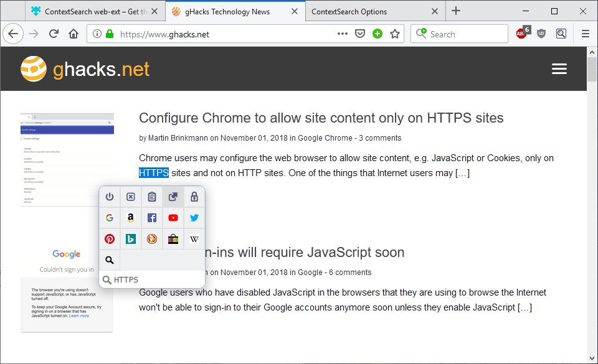Open Adblock Plus extension icon
The image size is (598, 364).
click(x=523, y=32)
